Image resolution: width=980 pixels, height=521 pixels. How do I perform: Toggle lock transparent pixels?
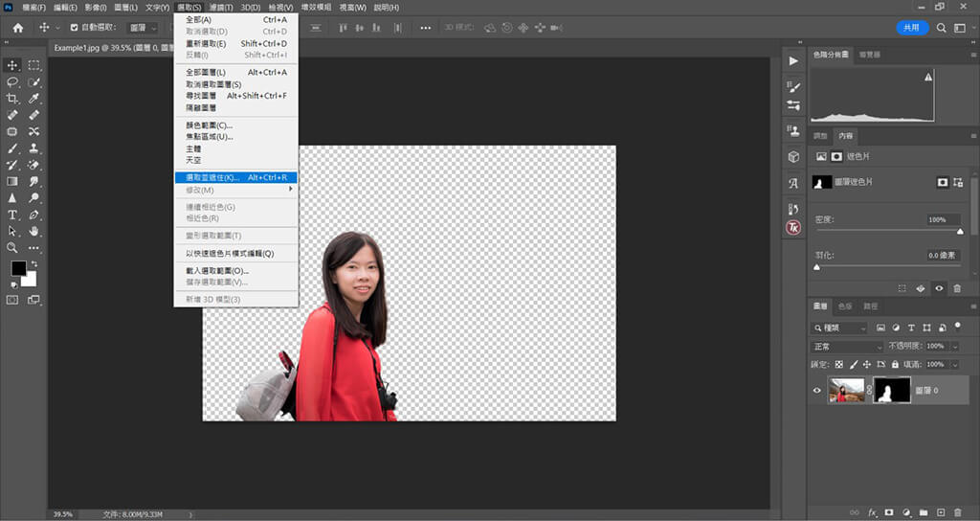[x=838, y=364]
